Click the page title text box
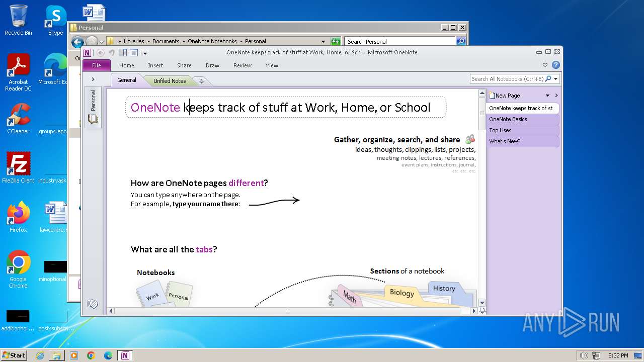The image size is (644, 362). (x=285, y=107)
